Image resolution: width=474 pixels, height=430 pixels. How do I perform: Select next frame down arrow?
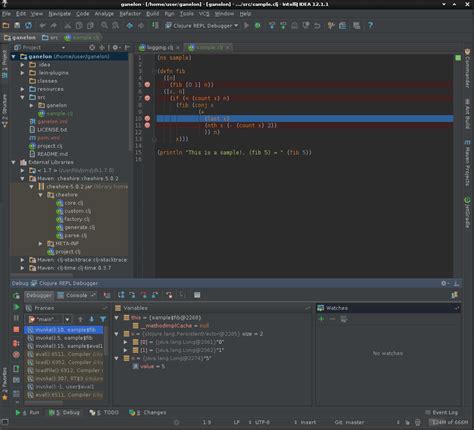[x=92, y=319]
